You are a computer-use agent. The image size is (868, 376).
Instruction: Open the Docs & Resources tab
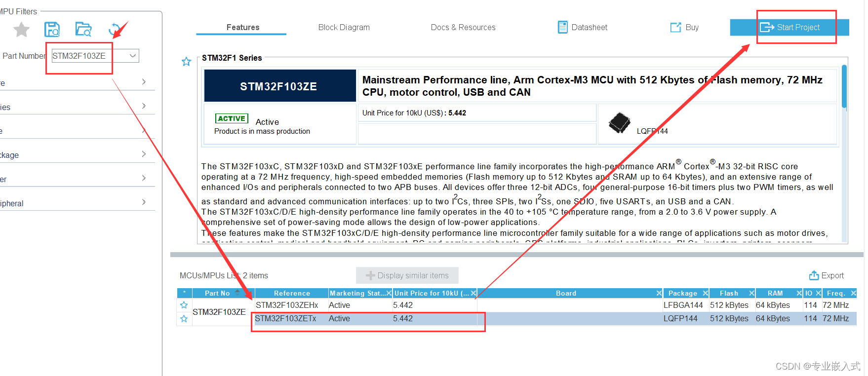463,27
